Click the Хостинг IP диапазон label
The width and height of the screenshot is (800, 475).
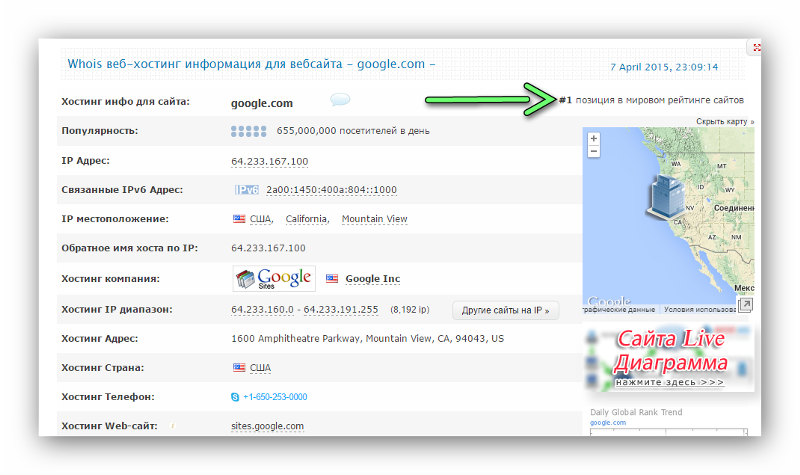point(117,309)
